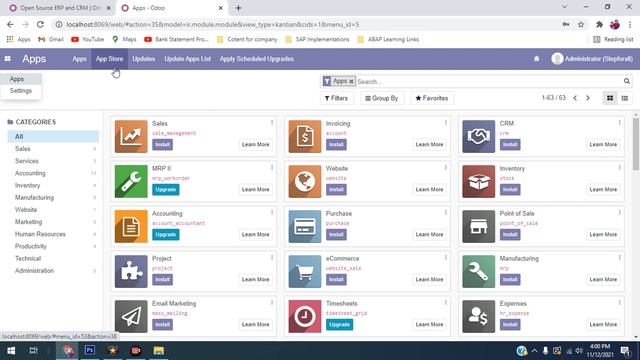
Task: Open browser extensions puzzle icon
Action: point(599,24)
